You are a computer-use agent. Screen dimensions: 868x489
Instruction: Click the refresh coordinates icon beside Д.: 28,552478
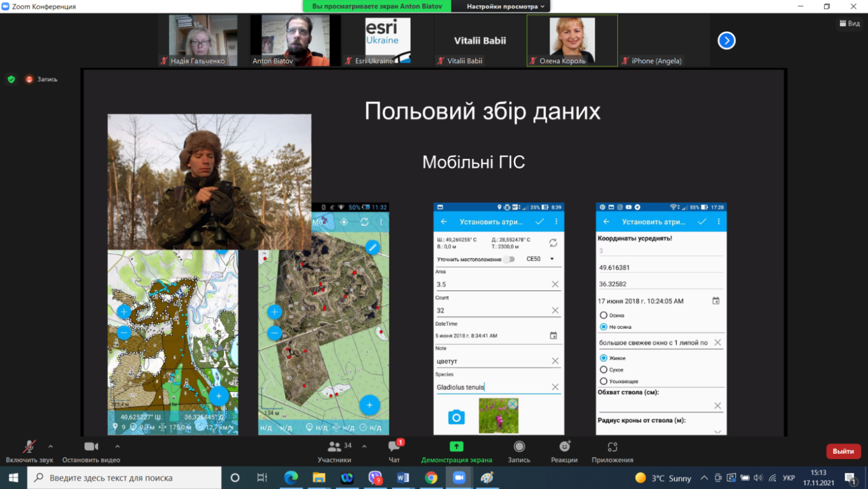tap(553, 243)
